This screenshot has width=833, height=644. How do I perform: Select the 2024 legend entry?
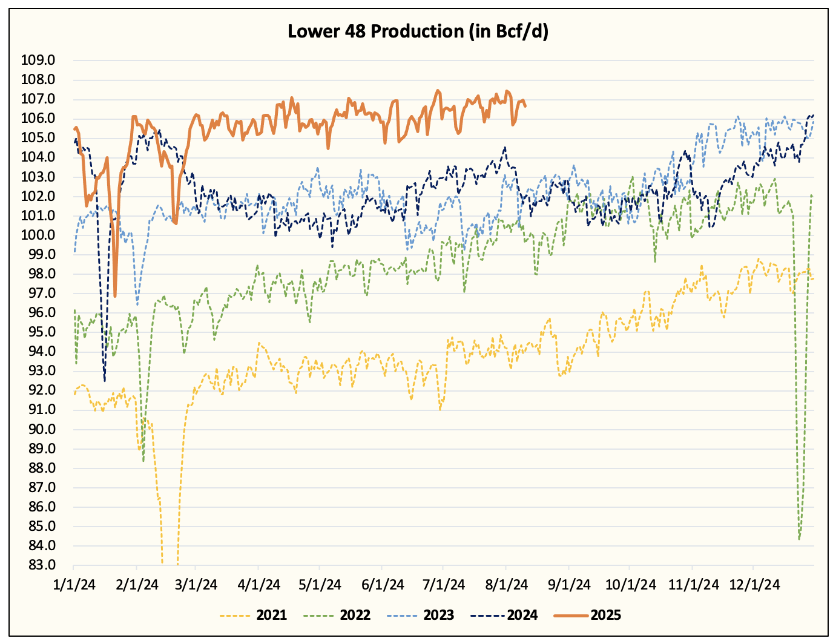click(504, 616)
